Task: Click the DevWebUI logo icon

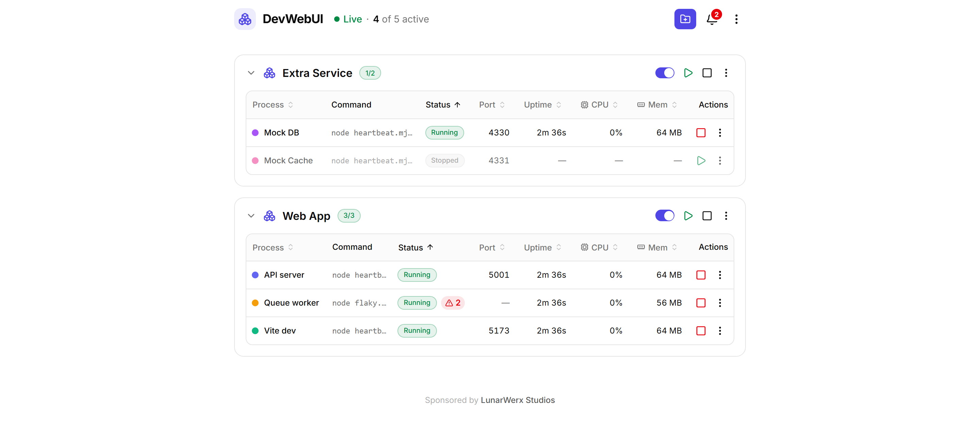Action: [245, 19]
